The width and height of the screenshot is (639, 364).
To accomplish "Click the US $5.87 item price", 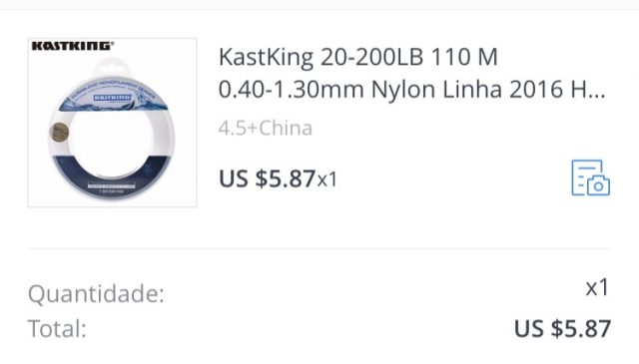I will (x=267, y=179).
